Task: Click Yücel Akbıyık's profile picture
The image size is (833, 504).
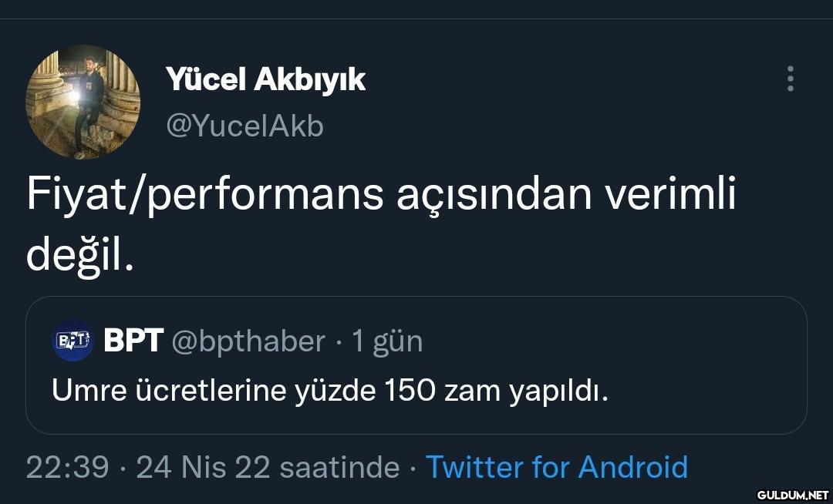Action: 83,102
